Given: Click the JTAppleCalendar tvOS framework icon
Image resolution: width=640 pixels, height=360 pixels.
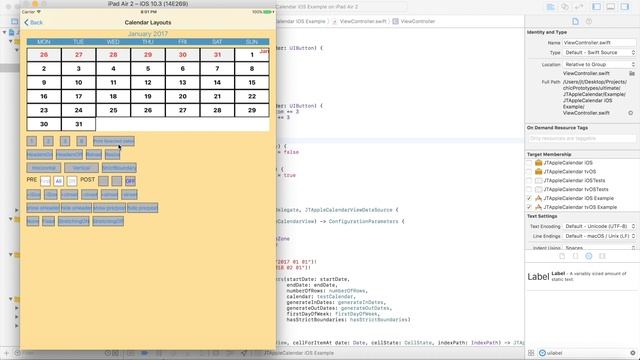Looking at the screenshot, I should [538, 172].
